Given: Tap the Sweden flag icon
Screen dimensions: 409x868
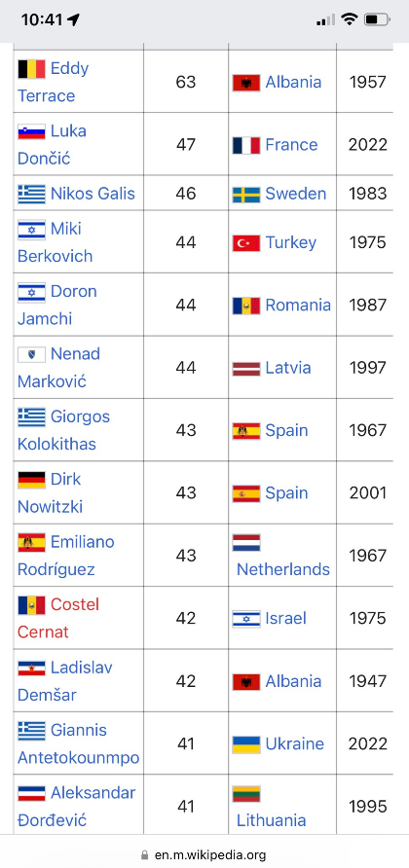Looking at the screenshot, I should click(246, 195).
